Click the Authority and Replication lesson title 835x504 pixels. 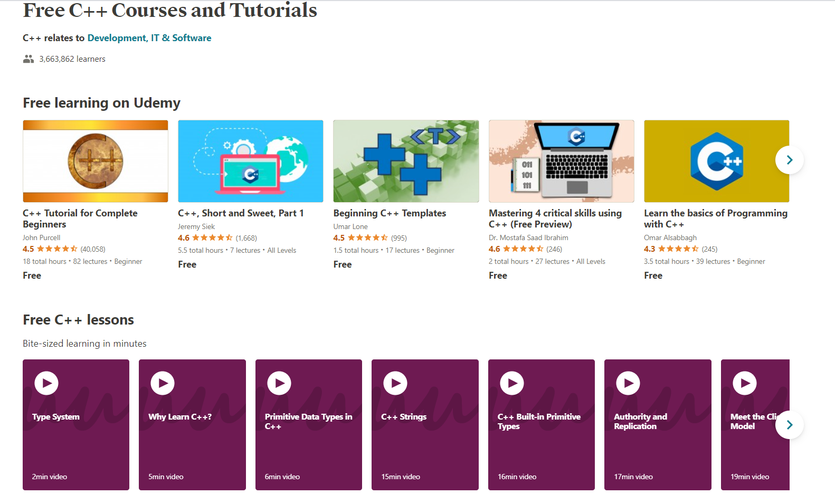[x=640, y=422]
